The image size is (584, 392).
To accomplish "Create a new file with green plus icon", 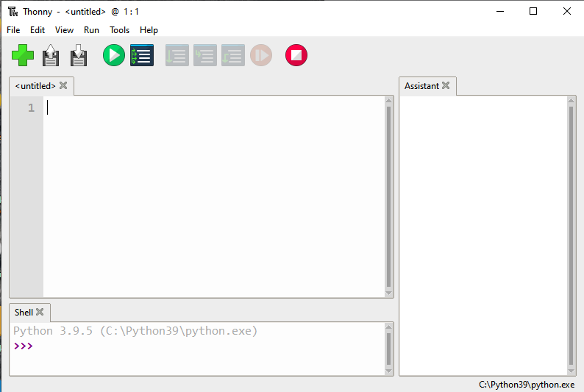I will tap(23, 55).
